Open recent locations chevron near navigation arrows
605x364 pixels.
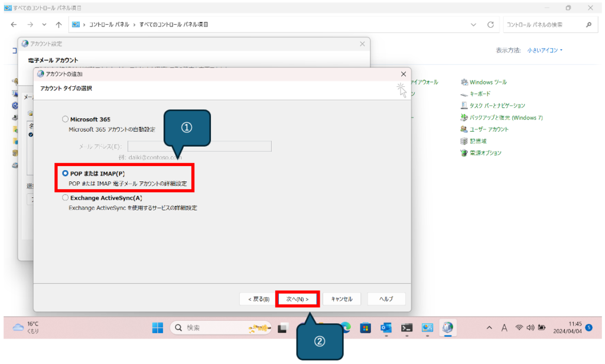(x=44, y=25)
